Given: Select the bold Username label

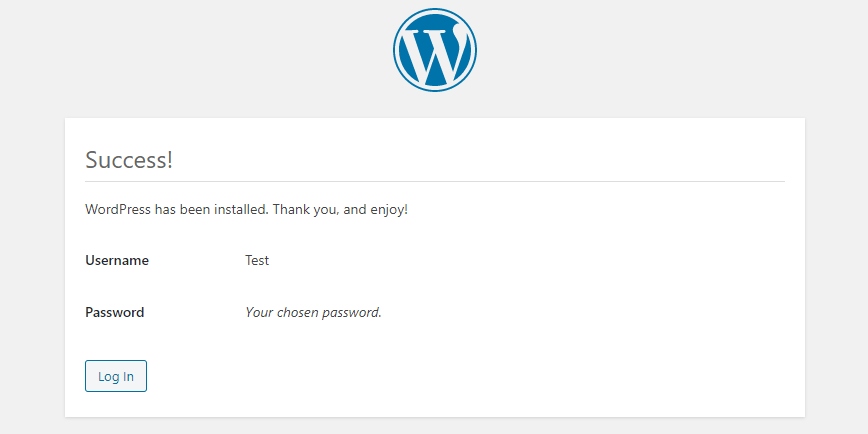Looking at the screenshot, I should click(117, 260).
